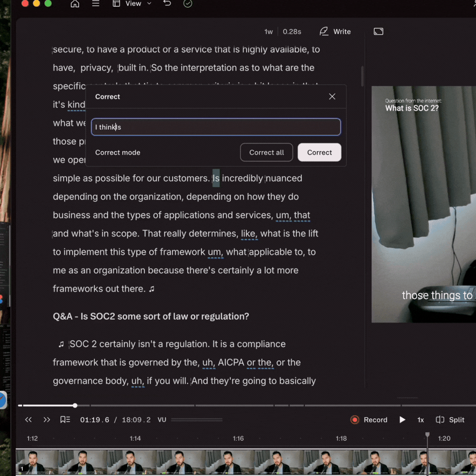Click the first video thumbnail in timeline strip

click(x=37, y=462)
